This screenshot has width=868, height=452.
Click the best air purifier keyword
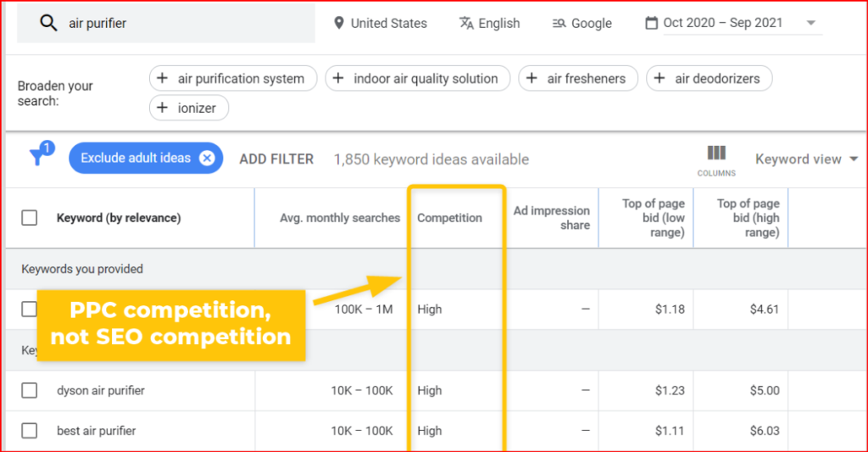click(97, 431)
